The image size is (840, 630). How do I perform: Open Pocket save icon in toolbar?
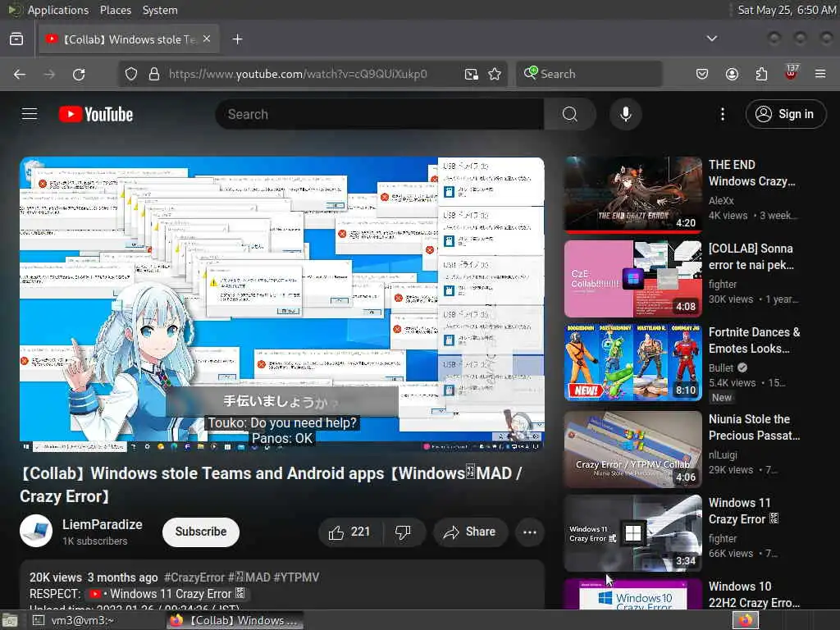702,74
